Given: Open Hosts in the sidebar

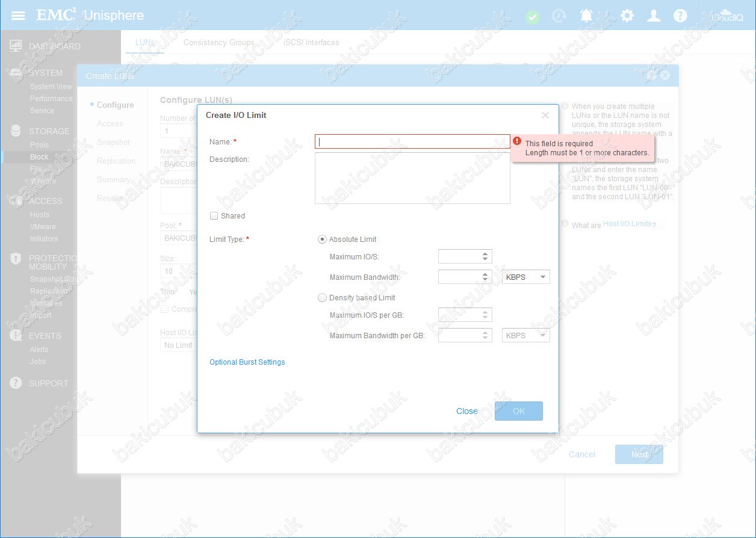Looking at the screenshot, I should pyautogui.click(x=40, y=215).
